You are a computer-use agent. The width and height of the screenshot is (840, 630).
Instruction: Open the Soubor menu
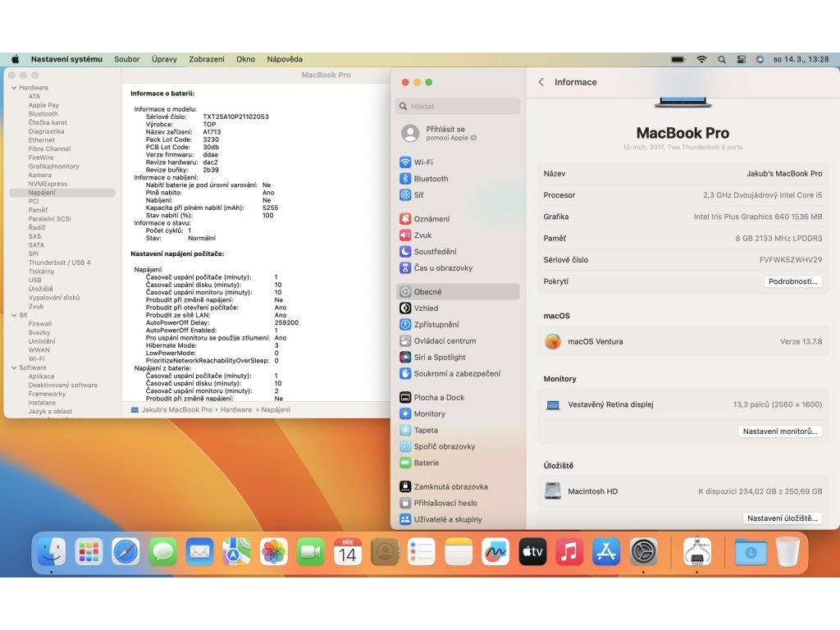coord(126,59)
